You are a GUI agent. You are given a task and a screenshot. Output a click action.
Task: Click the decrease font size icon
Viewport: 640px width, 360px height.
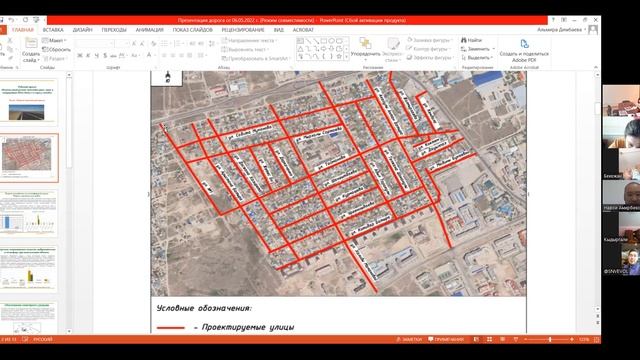(x=142, y=43)
